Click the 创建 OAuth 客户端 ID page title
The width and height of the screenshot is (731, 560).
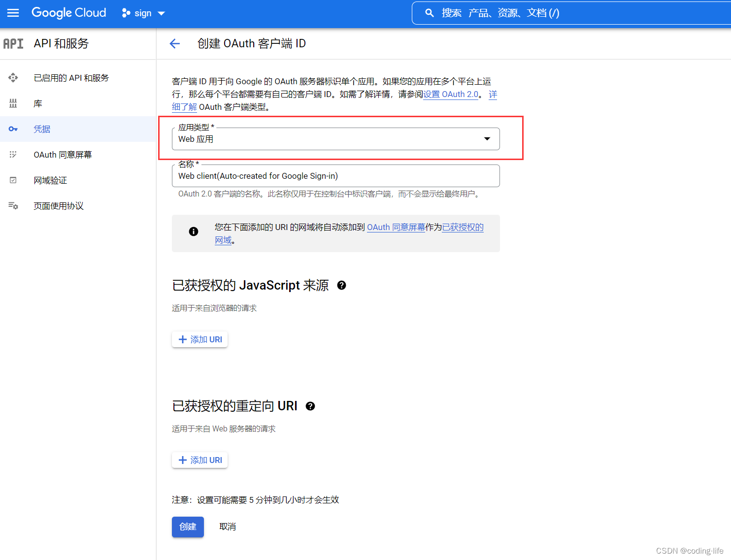[252, 43]
